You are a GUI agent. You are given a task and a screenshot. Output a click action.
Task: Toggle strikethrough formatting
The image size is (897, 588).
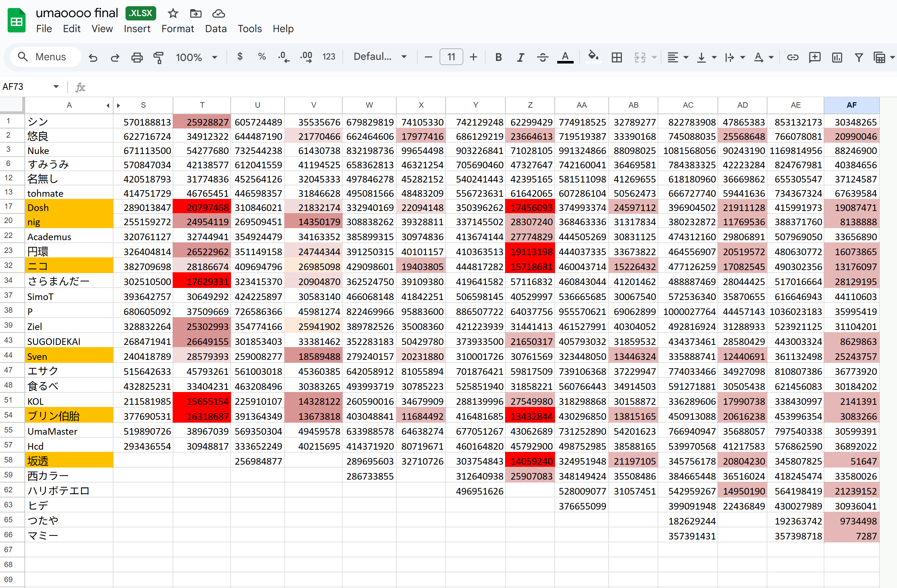543,57
